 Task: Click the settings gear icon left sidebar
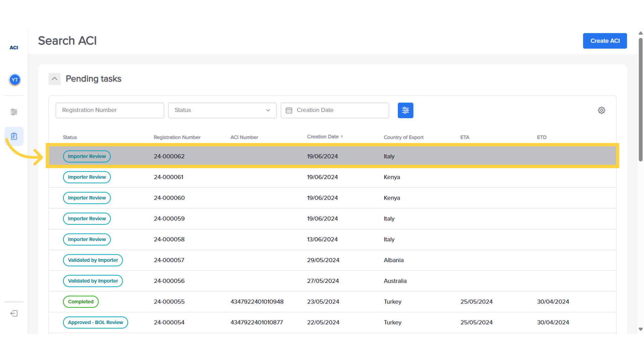coord(14,112)
